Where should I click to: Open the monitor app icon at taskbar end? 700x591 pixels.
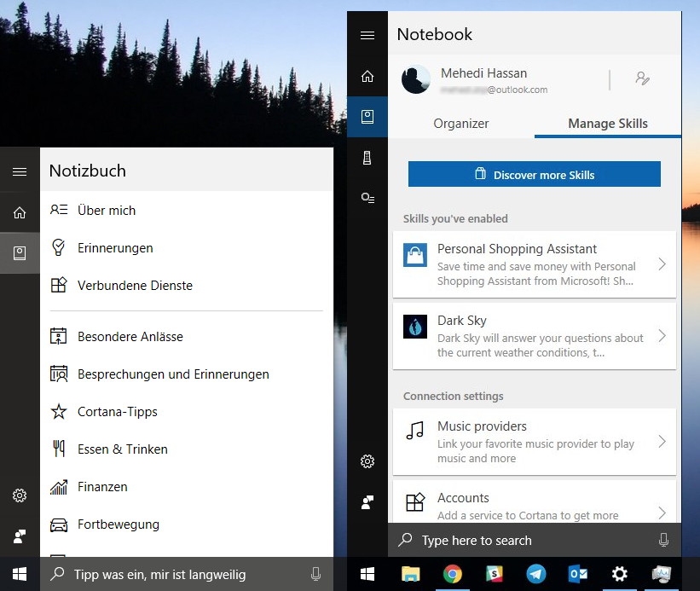[662, 574]
